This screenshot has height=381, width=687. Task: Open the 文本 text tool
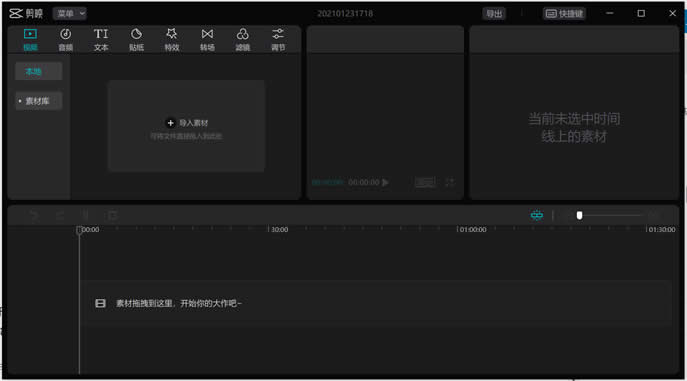coord(101,39)
